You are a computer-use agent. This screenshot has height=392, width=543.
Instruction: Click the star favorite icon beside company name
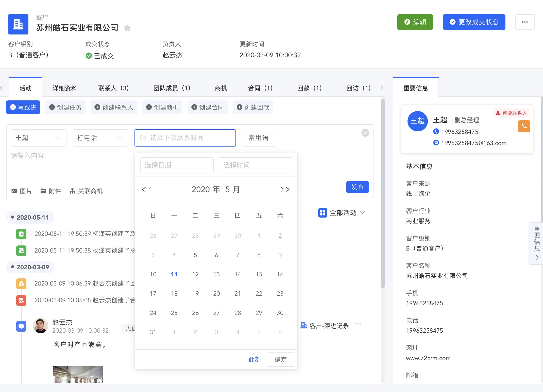(127, 28)
